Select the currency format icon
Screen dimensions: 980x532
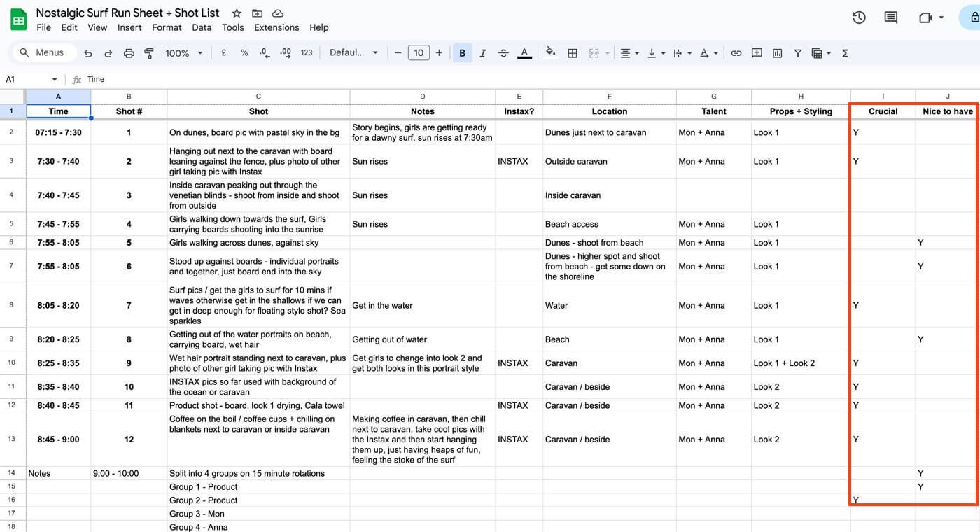tap(223, 52)
